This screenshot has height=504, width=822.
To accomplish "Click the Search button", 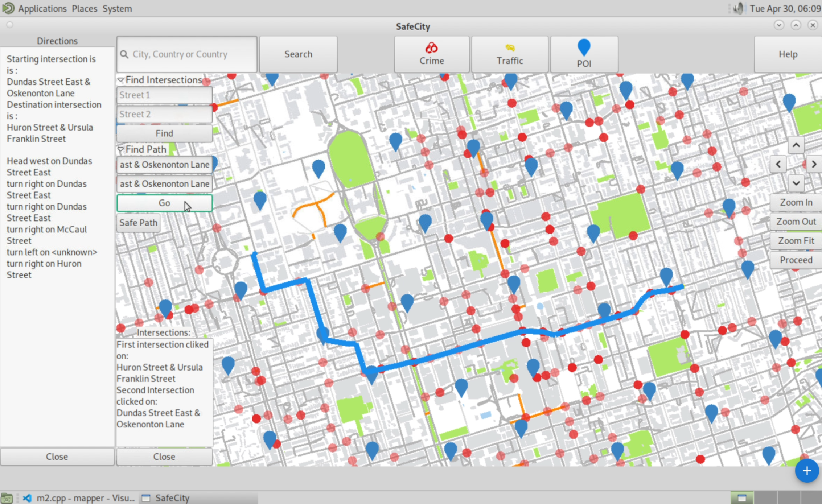I will coord(298,54).
